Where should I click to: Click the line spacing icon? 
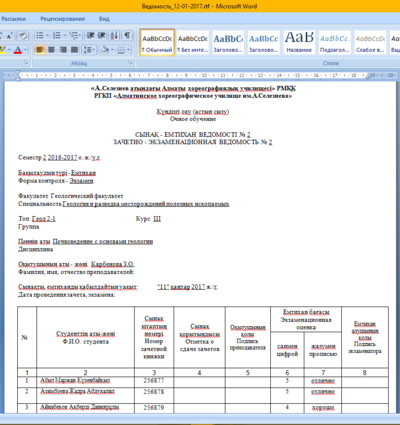[x=88, y=50]
